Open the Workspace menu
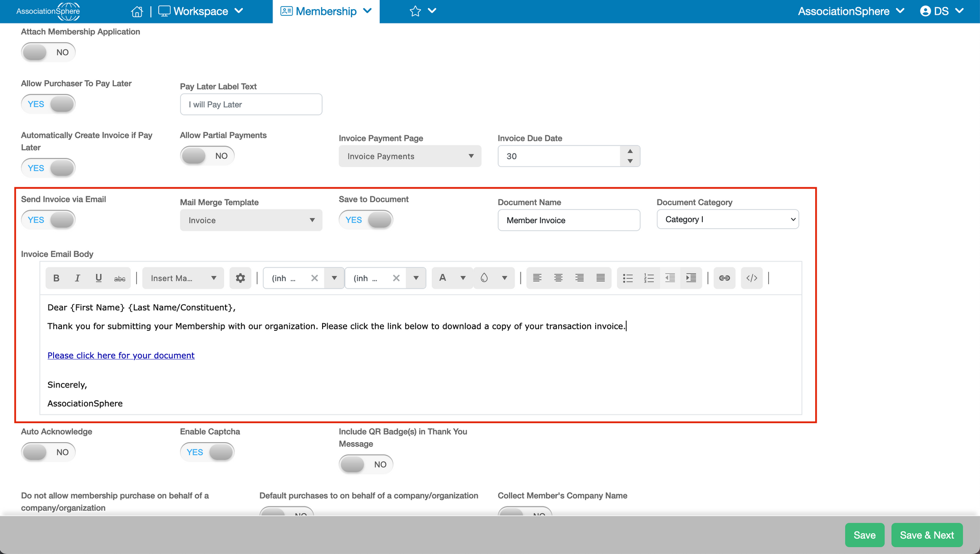This screenshot has height=554, width=980. (x=201, y=11)
